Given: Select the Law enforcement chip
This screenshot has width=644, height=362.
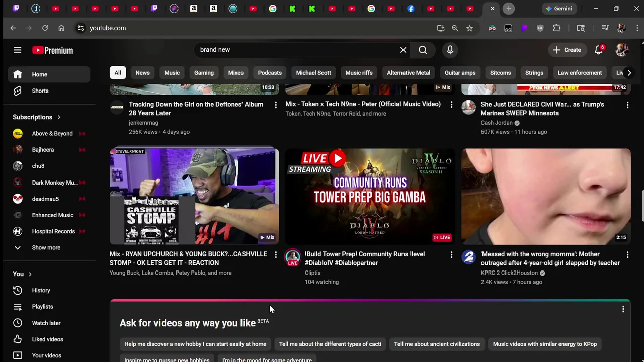Looking at the screenshot, I should pyautogui.click(x=580, y=73).
